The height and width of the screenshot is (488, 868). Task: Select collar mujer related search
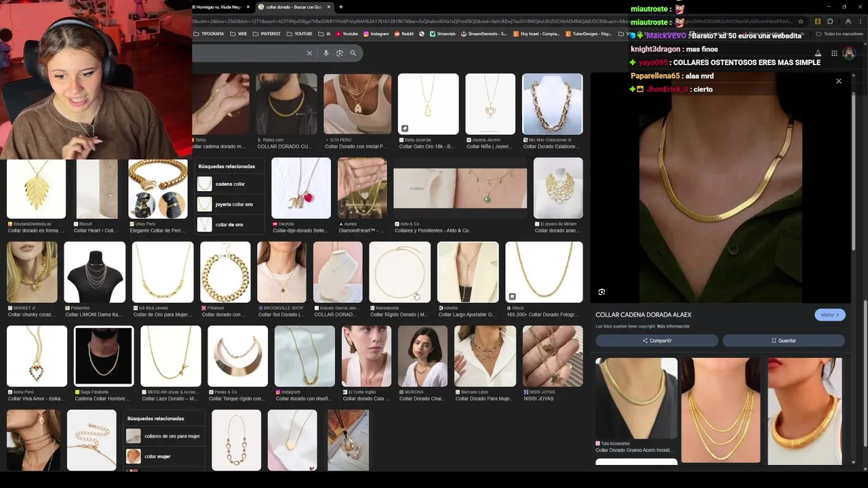(x=164, y=456)
